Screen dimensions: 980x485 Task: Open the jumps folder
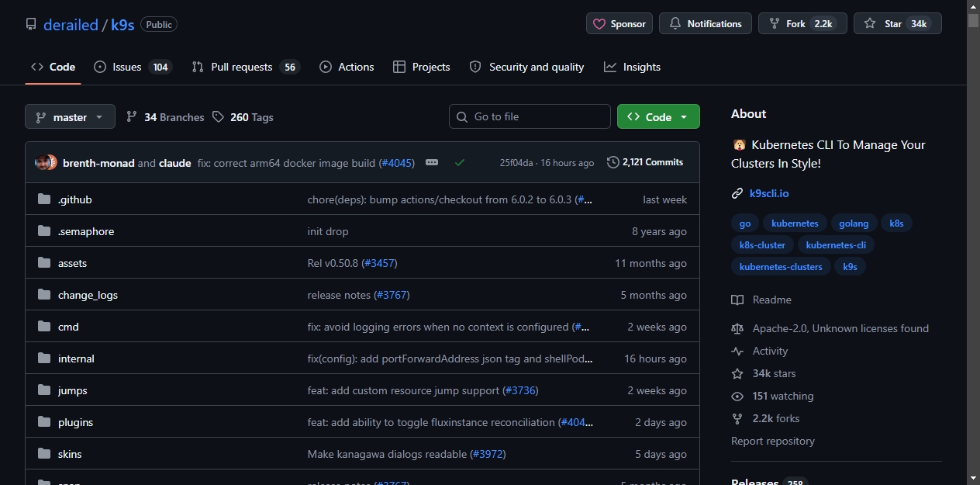[73, 390]
